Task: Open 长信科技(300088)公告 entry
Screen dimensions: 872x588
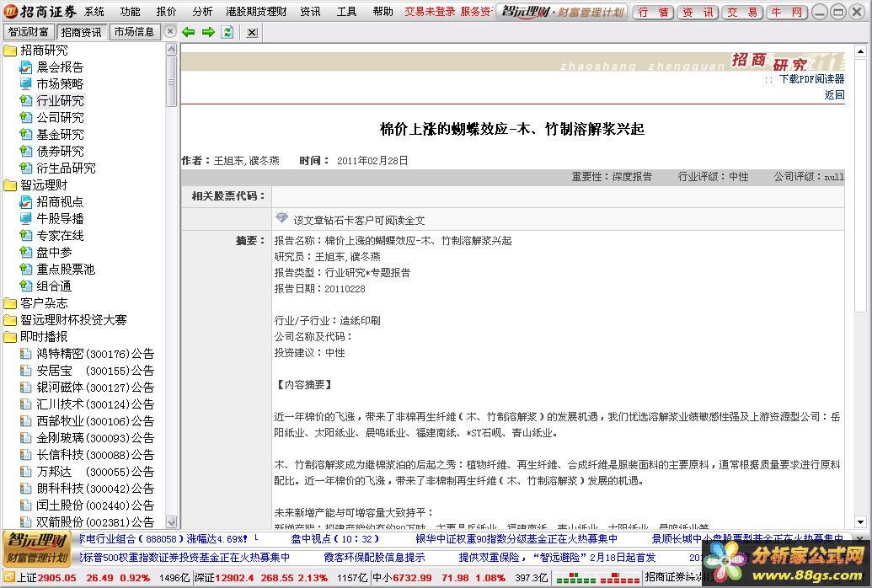Action: click(x=95, y=455)
